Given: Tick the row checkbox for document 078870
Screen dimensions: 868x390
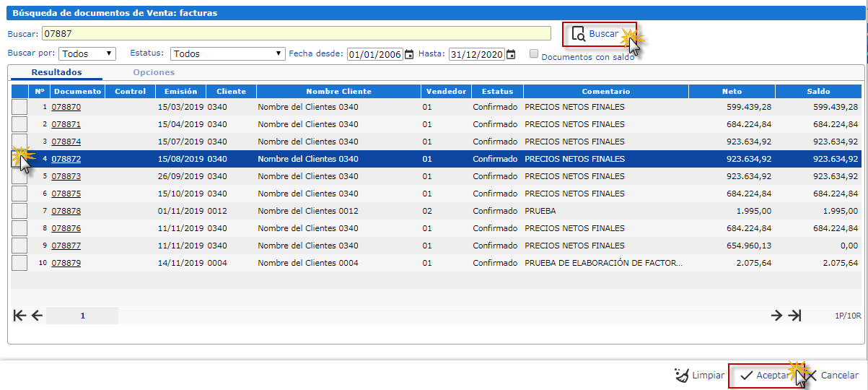Looking at the screenshot, I should click(x=19, y=107).
